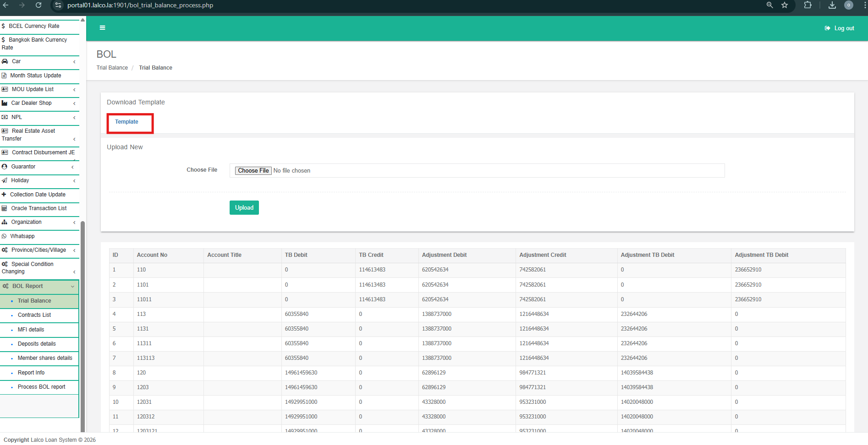The width and height of the screenshot is (868, 445).
Task: Open Contracts List in sidebar
Action: 34,315
